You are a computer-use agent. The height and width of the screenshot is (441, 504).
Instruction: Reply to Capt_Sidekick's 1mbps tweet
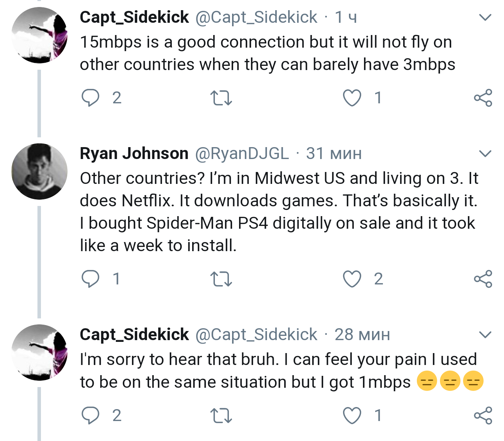pos(90,415)
